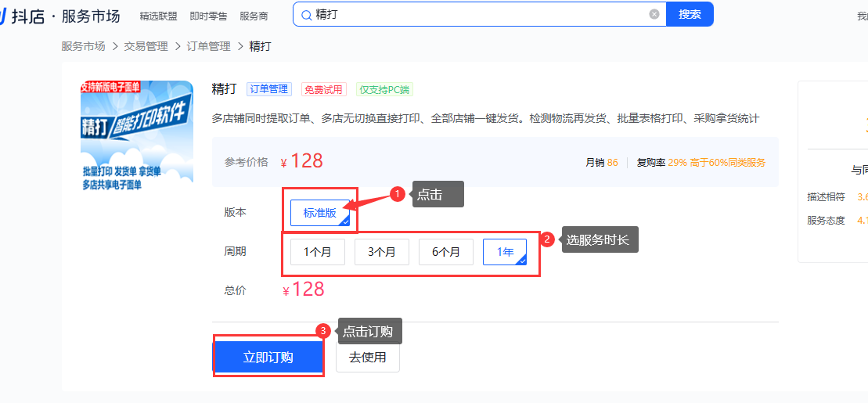Image resolution: width=868 pixels, height=403 pixels.
Task: Choose the 3个月 subscription period
Action: pos(382,252)
